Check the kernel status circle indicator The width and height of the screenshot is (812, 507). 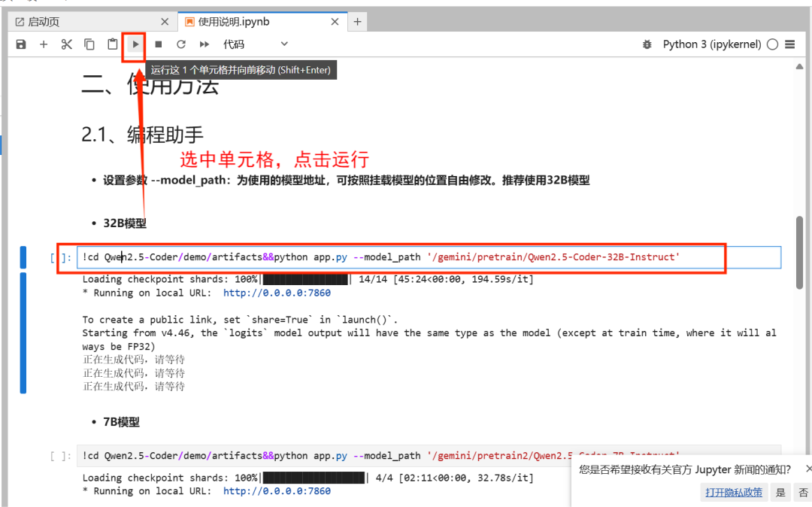[x=773, y=44]
